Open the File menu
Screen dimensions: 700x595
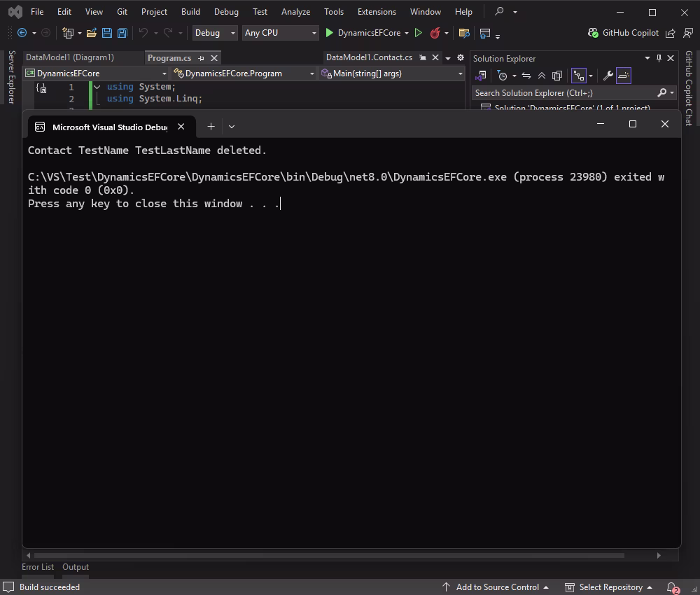[x=37, y=12]
